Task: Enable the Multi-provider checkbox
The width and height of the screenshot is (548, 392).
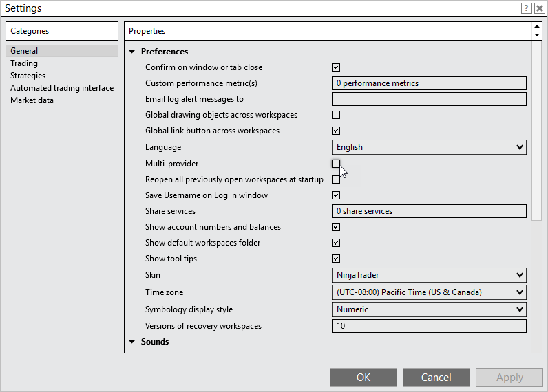Action: click(x=336, y=164)
